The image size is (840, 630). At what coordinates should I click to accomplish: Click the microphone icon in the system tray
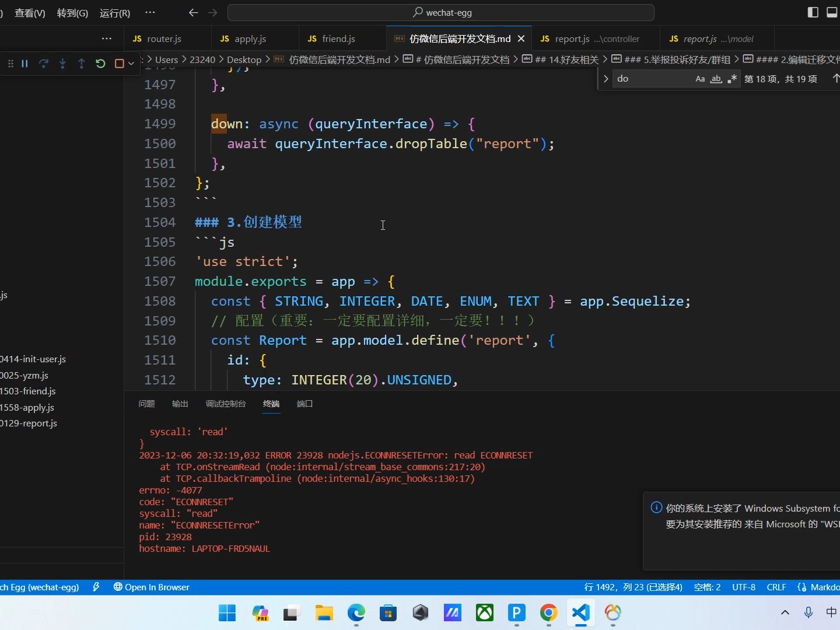808,612
